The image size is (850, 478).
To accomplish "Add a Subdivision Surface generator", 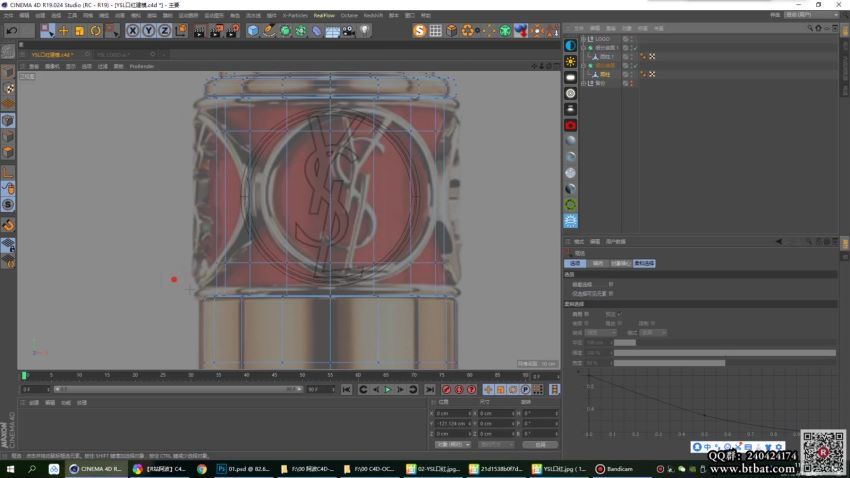I will (285, 31).
